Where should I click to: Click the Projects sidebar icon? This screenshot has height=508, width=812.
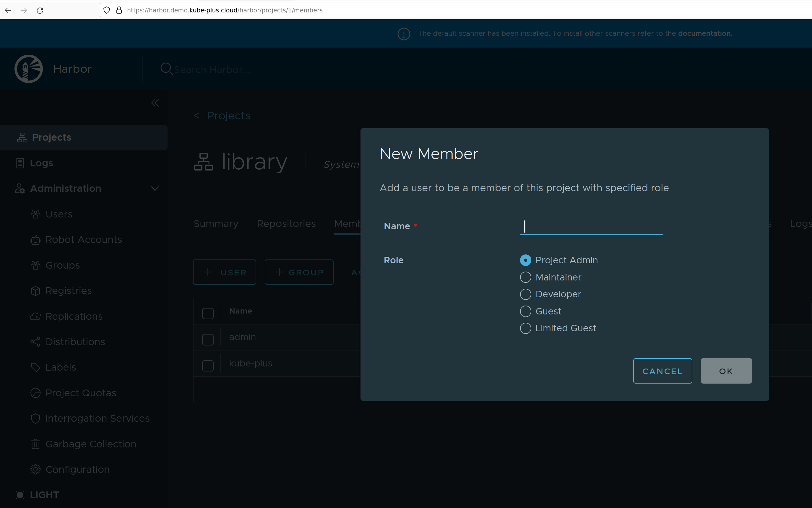[22, 137]
